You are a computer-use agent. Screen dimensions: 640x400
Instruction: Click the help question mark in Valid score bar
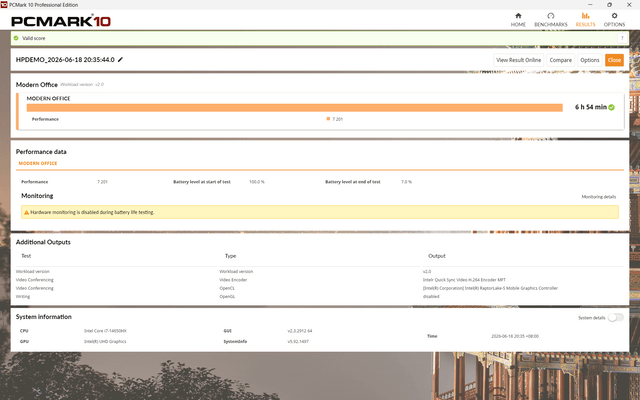click(x=622, y=38)
